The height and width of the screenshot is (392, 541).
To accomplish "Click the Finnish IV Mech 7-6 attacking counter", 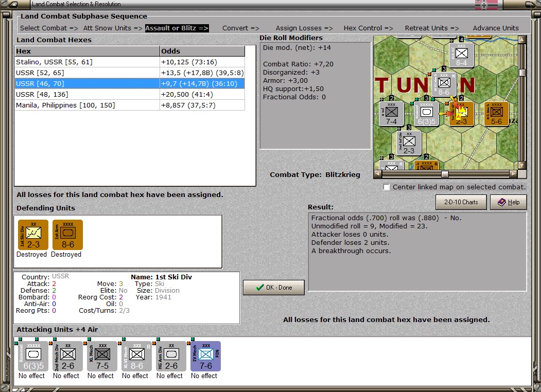I will (x=205, y=356).
